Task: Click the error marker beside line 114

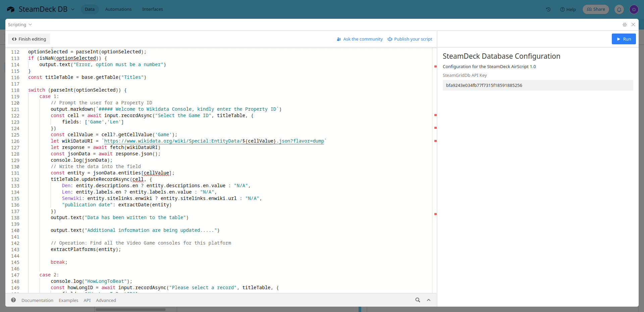Action: click(435, 66)
